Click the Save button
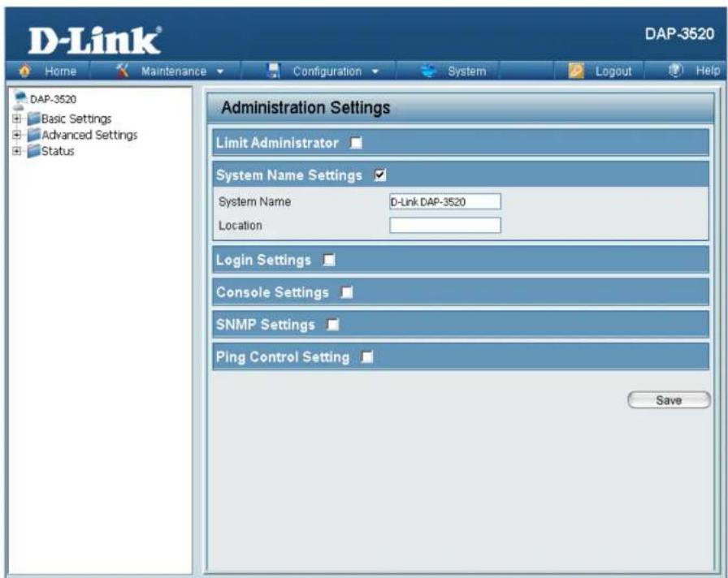The width and height of the screenshot is (728, 578). coord(669,400)
